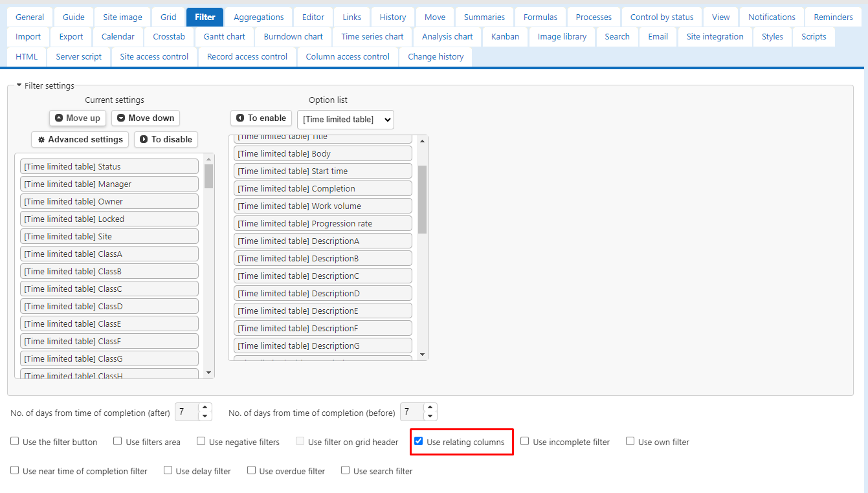
Task: Click the Move up button
Action: pos(77,118)
